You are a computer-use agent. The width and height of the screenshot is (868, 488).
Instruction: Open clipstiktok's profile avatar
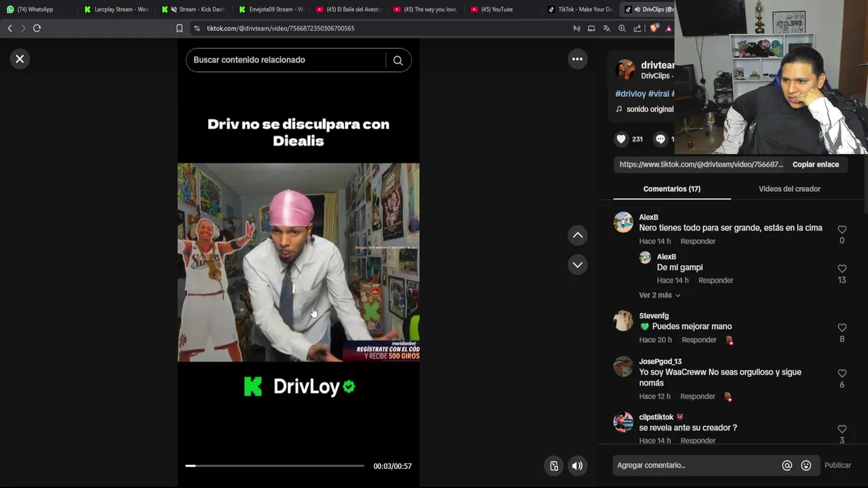click(x=623, y=422)
